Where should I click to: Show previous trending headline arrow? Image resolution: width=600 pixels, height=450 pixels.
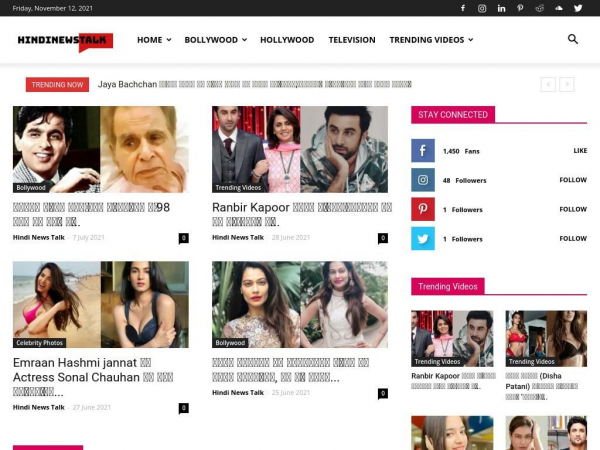tap(548, 84)
